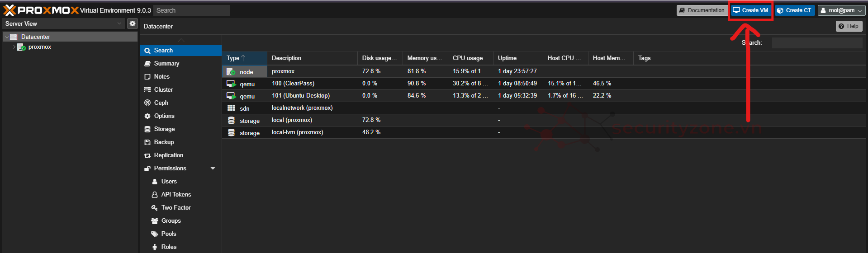Click the Help button
Screen dimensions: 868x253
coord(848,26)
